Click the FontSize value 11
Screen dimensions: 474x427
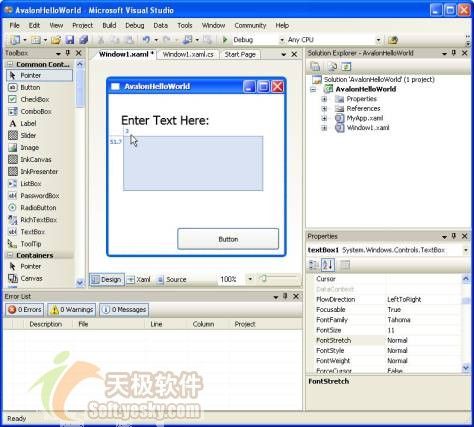(x=391, y=330)
